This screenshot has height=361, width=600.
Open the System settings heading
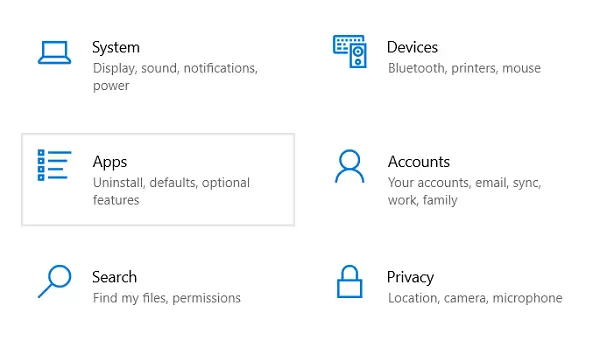click(x=116, y=48)
